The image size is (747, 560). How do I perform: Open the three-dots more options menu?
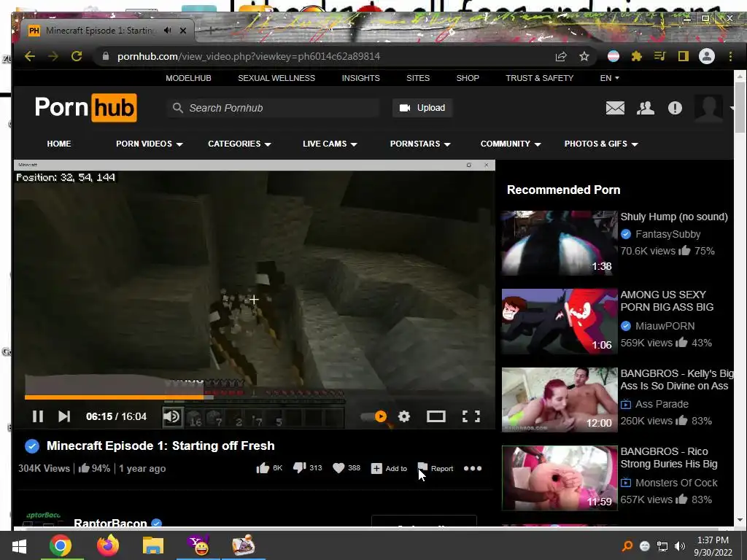473,469
